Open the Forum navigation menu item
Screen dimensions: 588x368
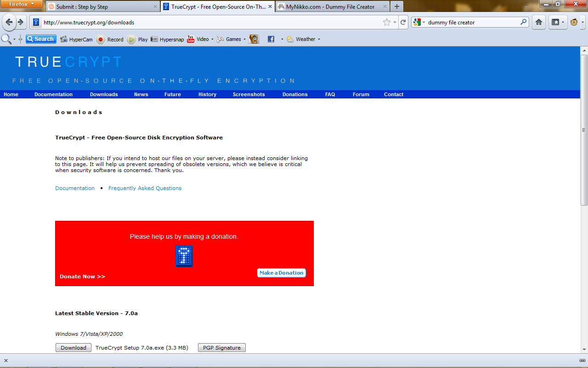361,94
